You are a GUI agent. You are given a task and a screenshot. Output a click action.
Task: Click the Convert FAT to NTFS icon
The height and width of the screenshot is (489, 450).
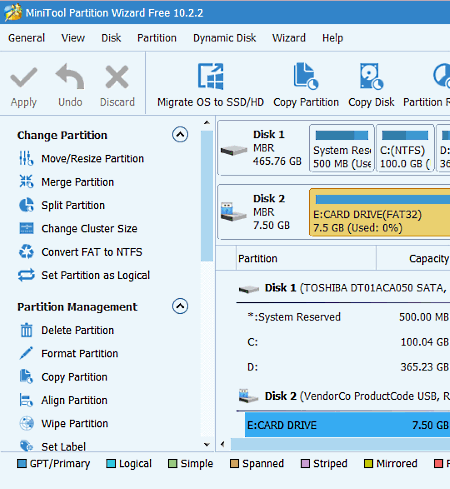pyautogui.click(x=26, y=252)
